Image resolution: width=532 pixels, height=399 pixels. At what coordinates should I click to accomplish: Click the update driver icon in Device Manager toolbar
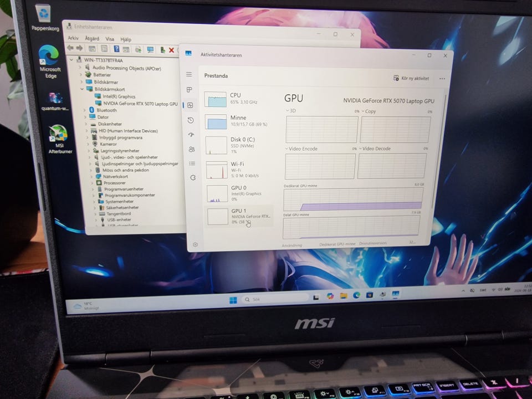[x=162, y=50]
